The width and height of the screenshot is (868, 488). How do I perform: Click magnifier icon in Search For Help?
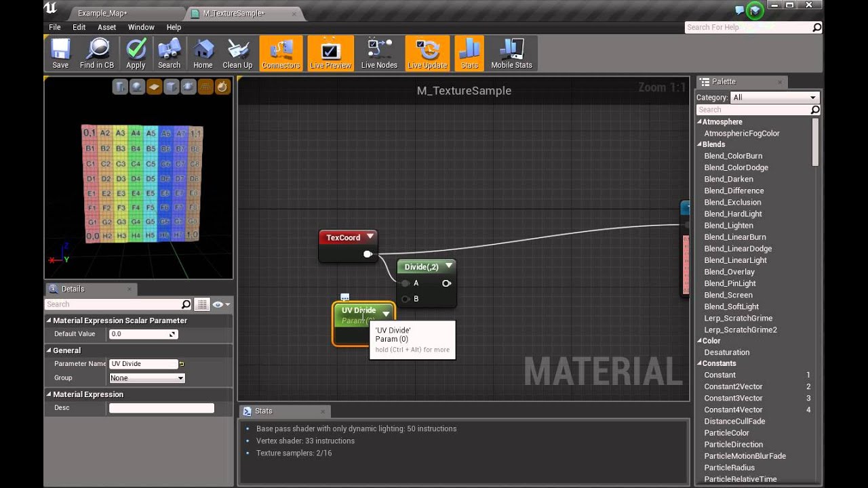coord(817,27)
